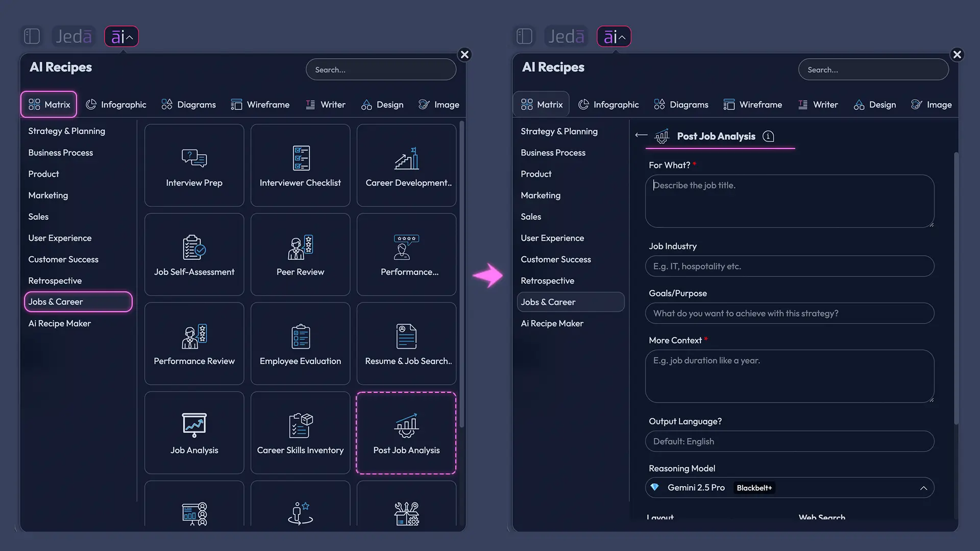Focus the Output Language field
The width and height of the screenshot is (980, 551).
pos(790,441)
